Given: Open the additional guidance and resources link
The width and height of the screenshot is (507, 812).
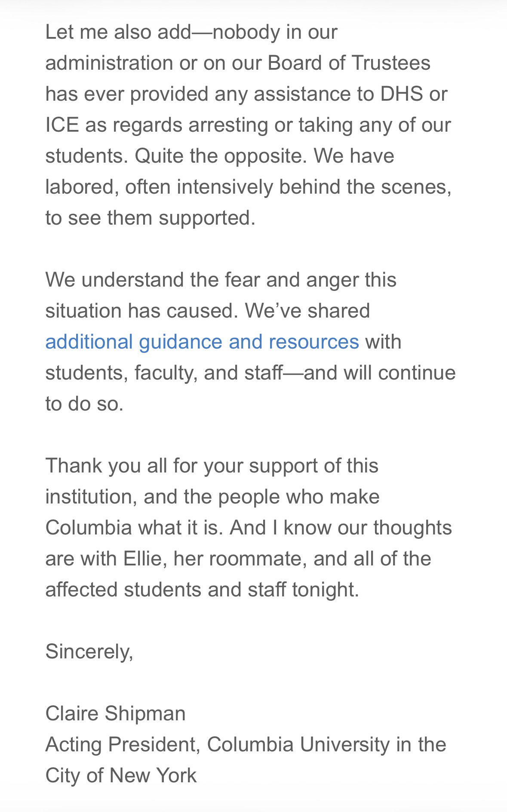Looking at the screenshot, I should [x=202, y=342].
